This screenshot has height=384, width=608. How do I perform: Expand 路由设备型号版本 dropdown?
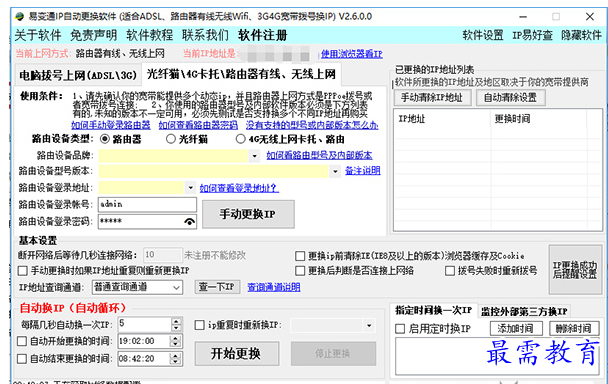(335, 171)
